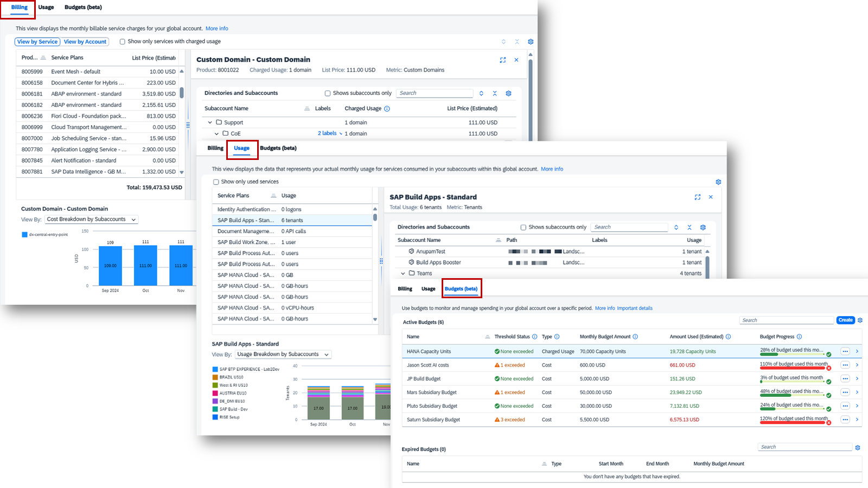Tick Shows subaccounts only in Custom Domain panel
Screen dimensions: 868x488
pyautogui.click(x=328, y=93)
